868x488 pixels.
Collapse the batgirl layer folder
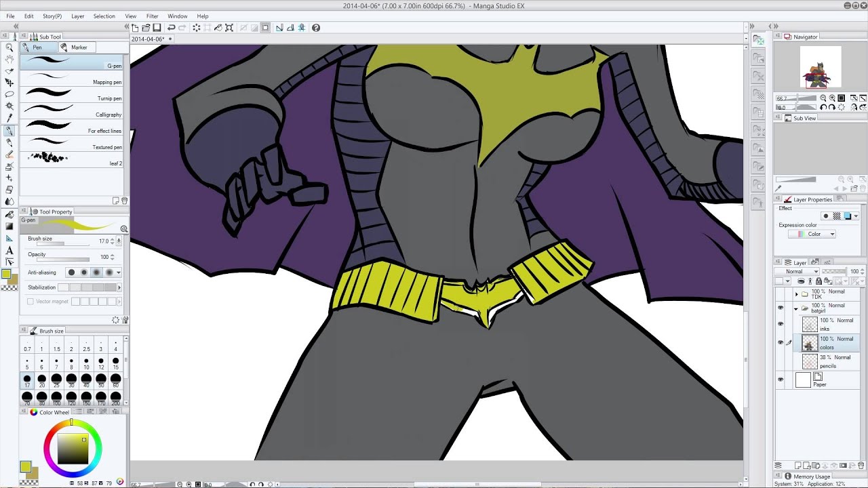pyautogui.click(x=796, y=308)
